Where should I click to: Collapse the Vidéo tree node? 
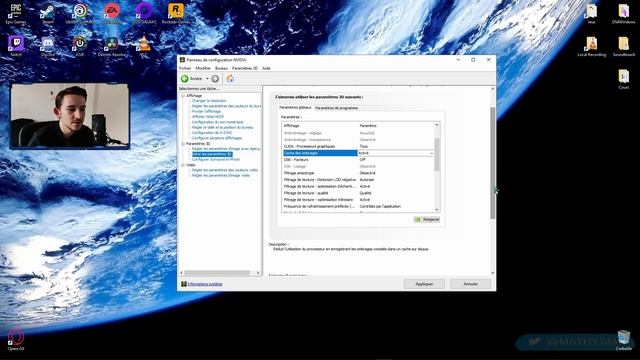coord(183,165)
